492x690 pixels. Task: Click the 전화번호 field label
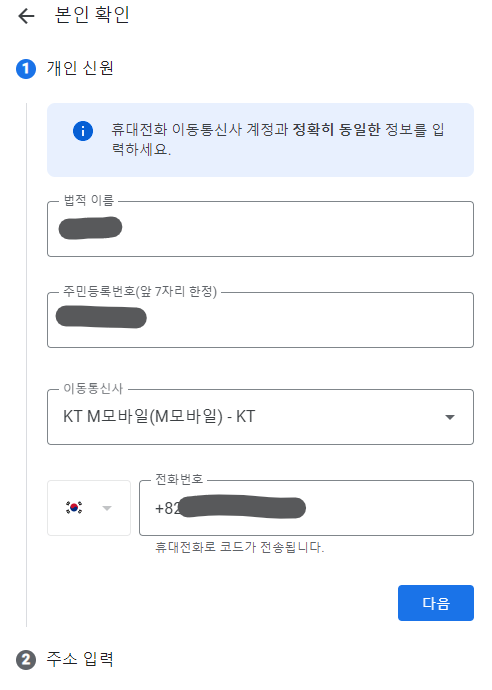pyautogui.click(x=179, y=479)
